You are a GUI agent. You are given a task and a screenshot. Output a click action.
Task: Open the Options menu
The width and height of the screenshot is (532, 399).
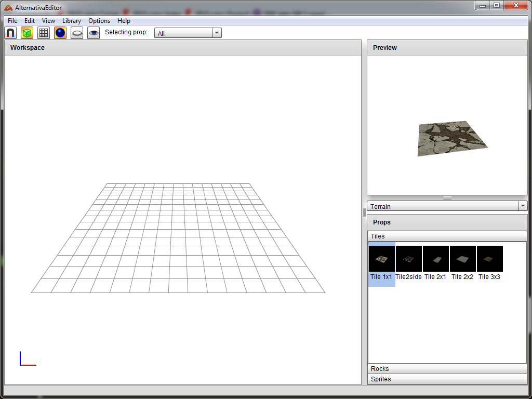coord(99,21)
